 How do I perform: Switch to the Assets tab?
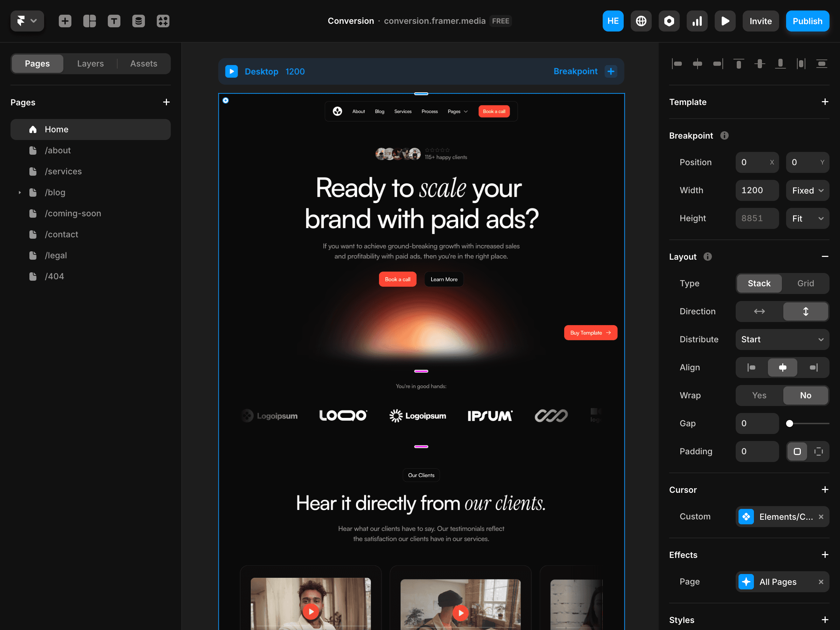click(143, 63)
